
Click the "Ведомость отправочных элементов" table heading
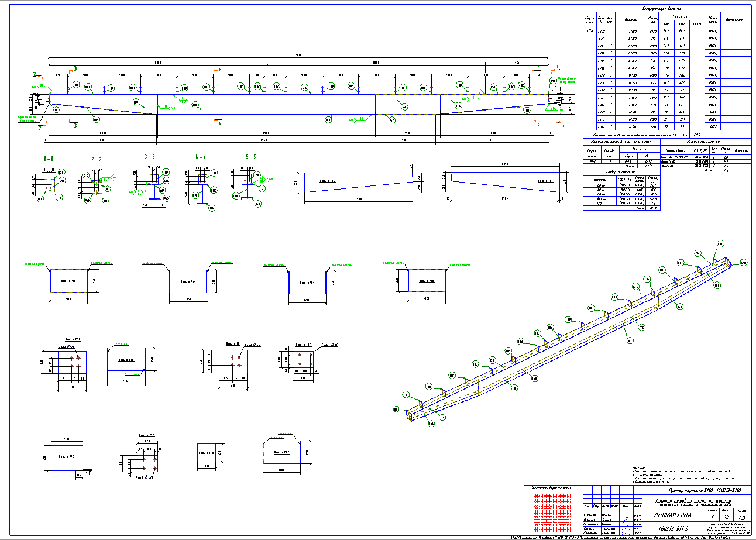pos(621,141)
